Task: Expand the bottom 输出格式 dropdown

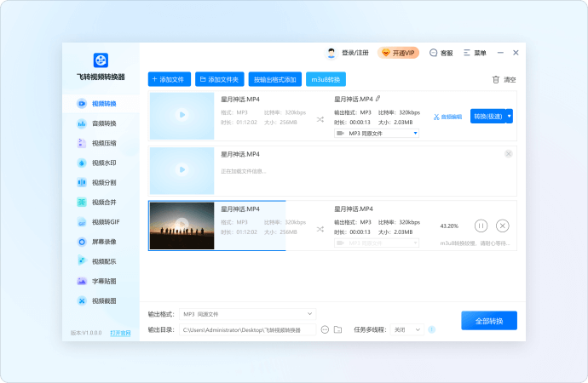Action: pos(247,314)
